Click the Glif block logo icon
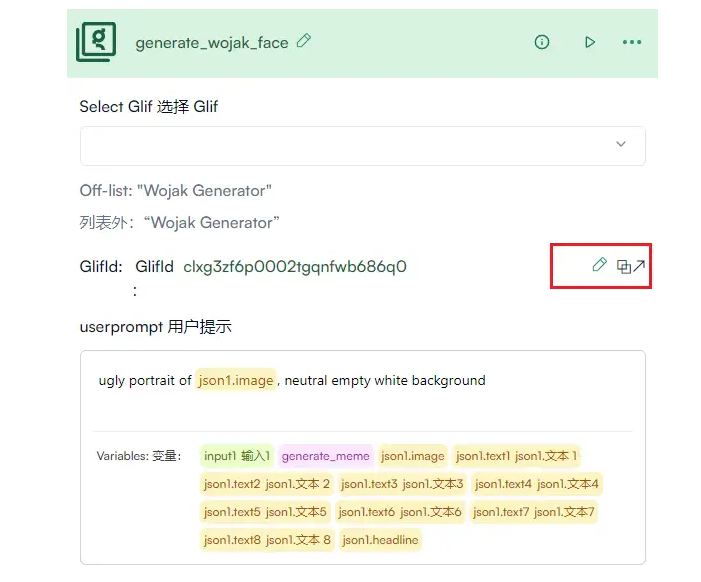The height and width of the screenshot is (582, 701). pyautogui.click(x=96, y=42)
